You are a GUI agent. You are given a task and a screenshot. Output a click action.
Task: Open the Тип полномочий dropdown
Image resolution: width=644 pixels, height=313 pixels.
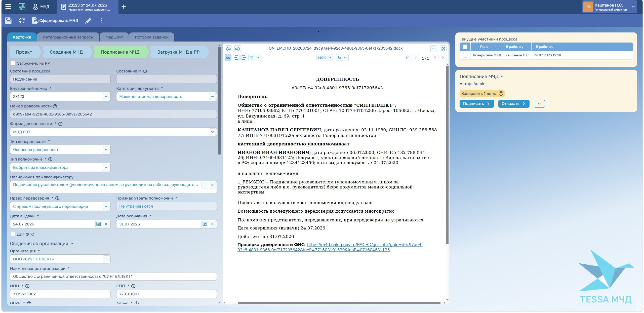(106, 167)
